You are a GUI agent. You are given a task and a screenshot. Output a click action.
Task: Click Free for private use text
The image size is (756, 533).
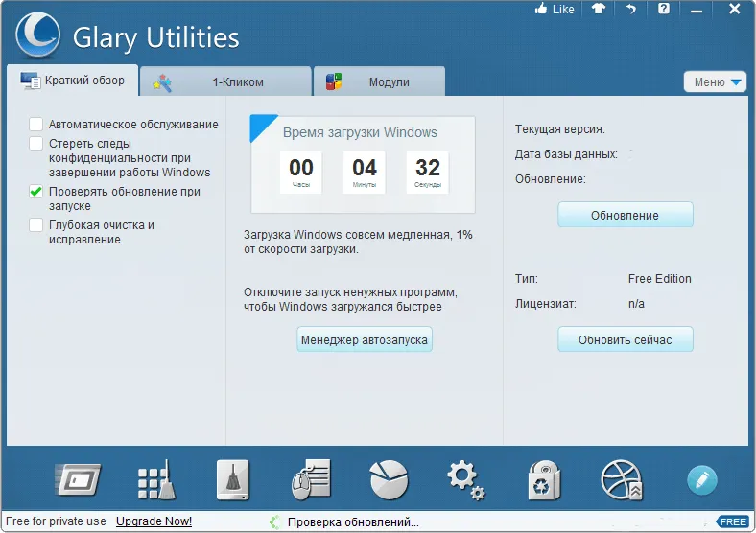[56, 521]
